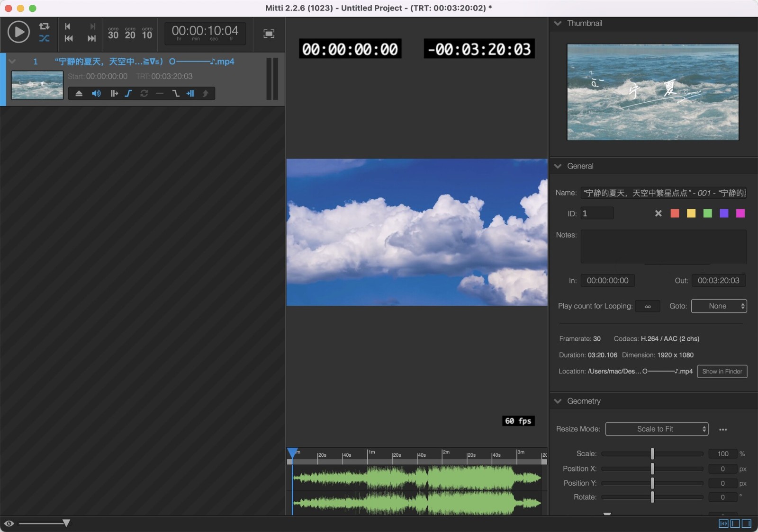The width and height of the screenshot is (758, 532).
Task: Click the ID field
Action: (x=597, y=213)
